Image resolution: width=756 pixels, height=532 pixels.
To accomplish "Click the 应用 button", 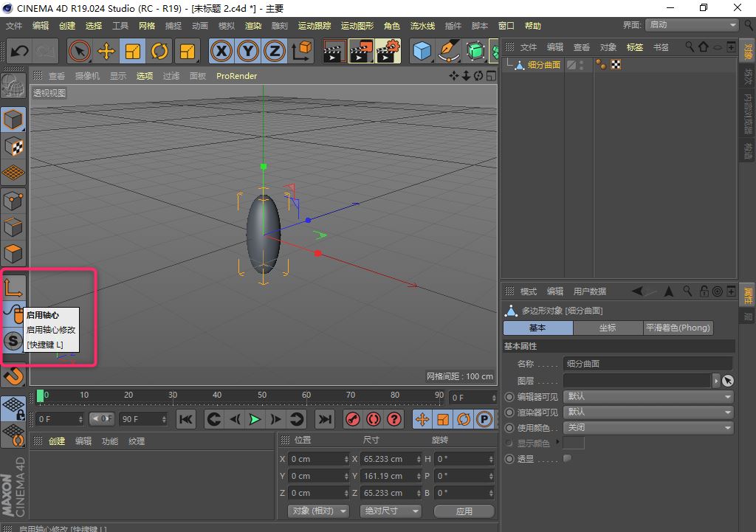I will (x=464, y=511).
